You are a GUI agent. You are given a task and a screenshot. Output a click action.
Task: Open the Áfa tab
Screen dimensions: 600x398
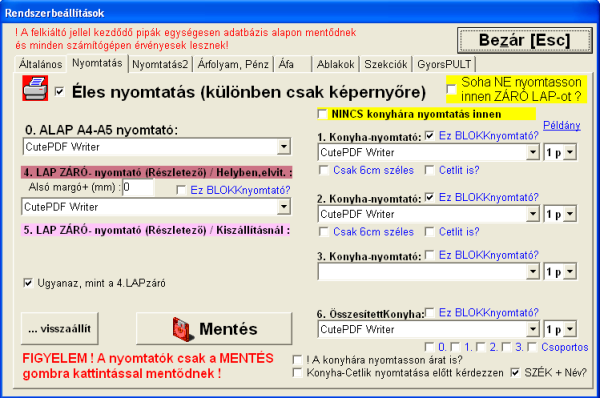click(x=292, y=64)
